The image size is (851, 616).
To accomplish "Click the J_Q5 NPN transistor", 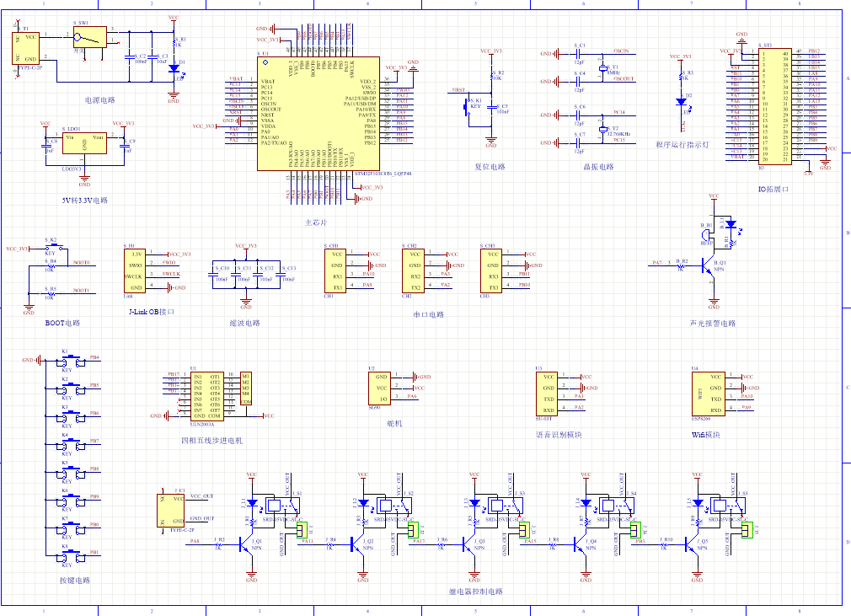I will (692, 544).
